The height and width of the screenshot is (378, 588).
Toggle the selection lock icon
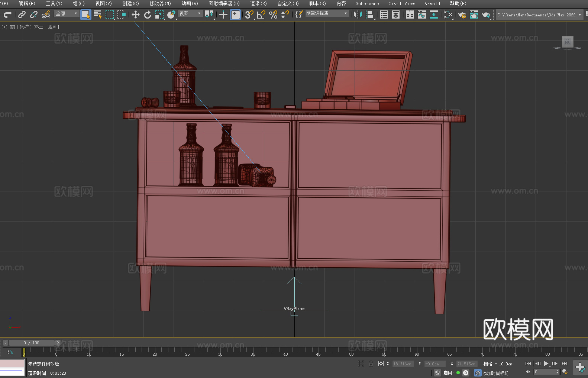(x=371, y=364)
